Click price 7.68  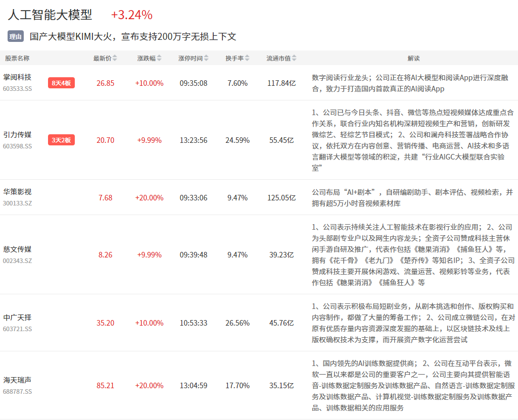[x=106, y=197]
